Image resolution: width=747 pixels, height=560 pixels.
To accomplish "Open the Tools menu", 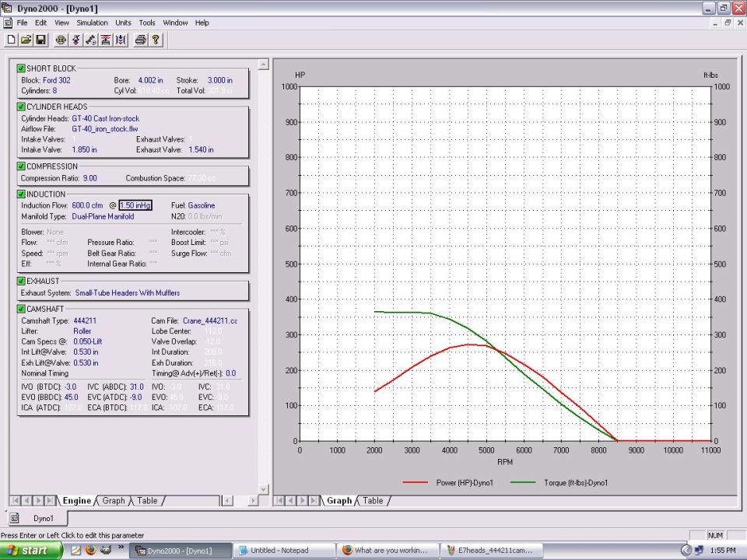I will coord(147,23).
